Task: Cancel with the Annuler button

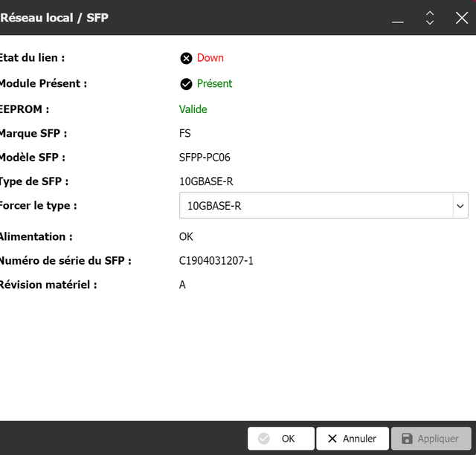Action: pos(353,439)
